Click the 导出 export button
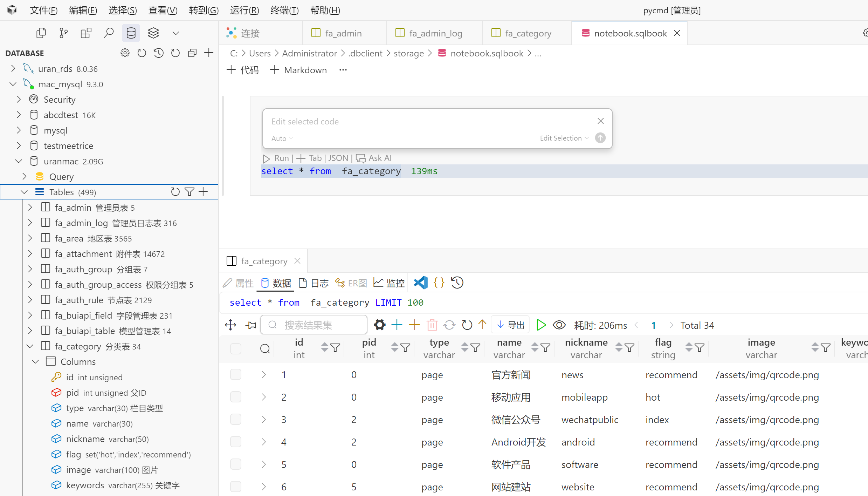 pyautogui.click(x=511, y=325)
